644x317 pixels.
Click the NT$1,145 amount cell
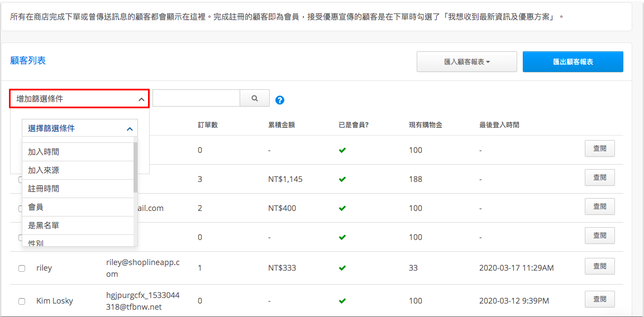click(285, 180)
